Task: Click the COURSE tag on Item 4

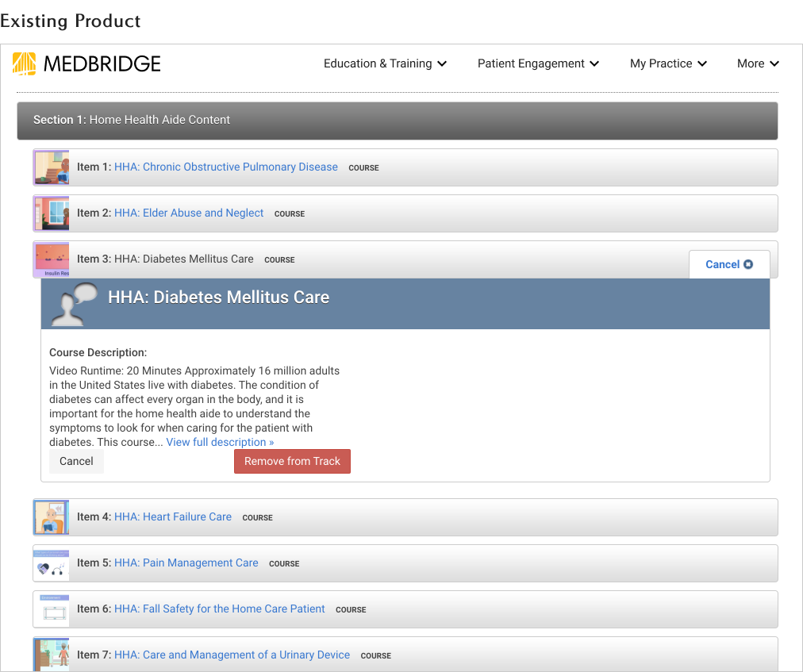Action: (258, 518)
